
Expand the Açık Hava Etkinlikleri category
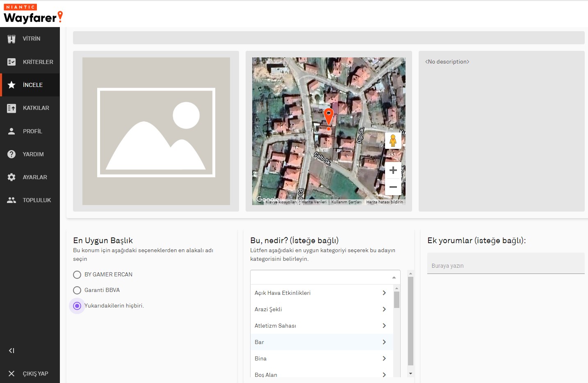(384, 293)
